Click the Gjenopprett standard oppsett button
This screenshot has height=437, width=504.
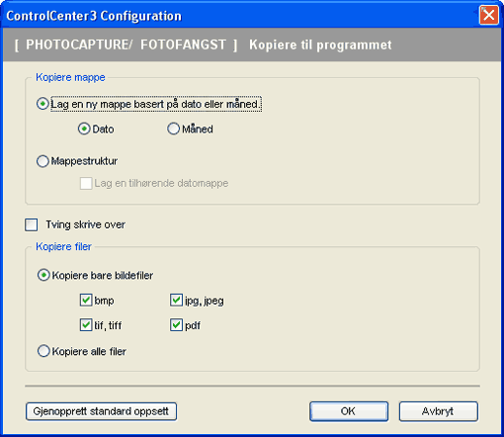tap(101, 411)
